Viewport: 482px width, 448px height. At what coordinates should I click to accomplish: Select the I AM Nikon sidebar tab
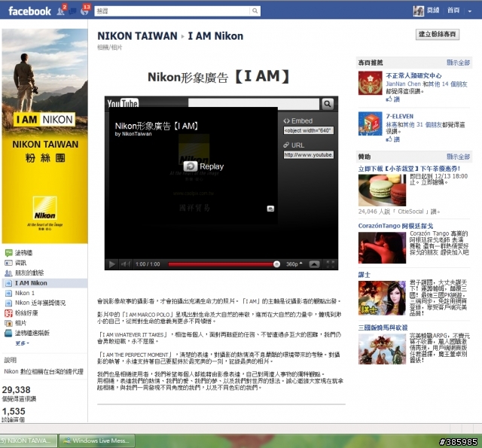coord(44,283)
